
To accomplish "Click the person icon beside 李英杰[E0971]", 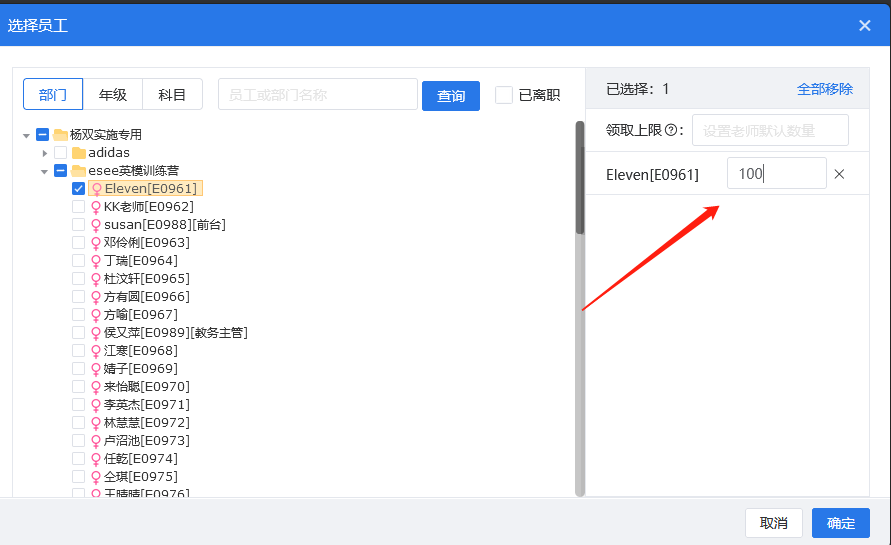I will pyautogui.click(x=95, y=405).
